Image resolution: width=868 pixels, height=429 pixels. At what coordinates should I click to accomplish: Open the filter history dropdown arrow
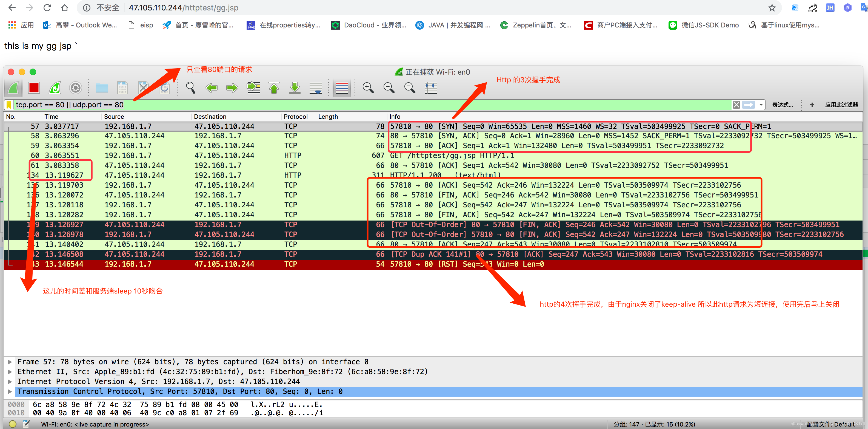coord(761,105)
